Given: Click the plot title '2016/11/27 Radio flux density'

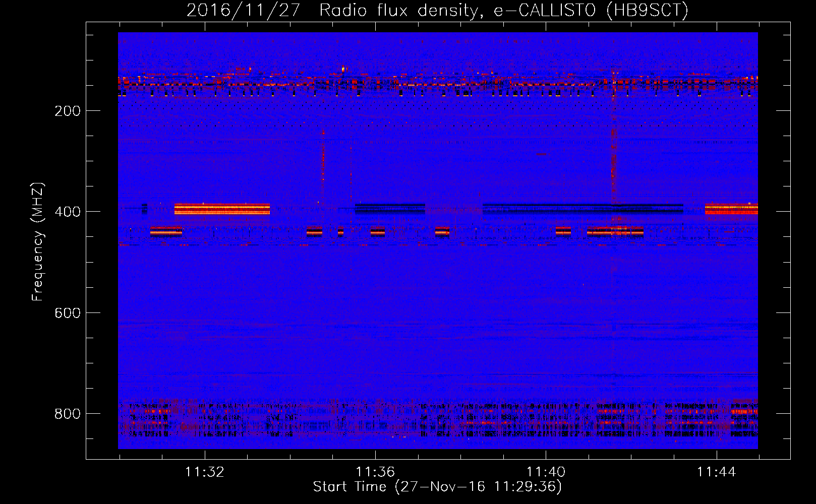Looking at the screenshot, I should tap(437, 10).
